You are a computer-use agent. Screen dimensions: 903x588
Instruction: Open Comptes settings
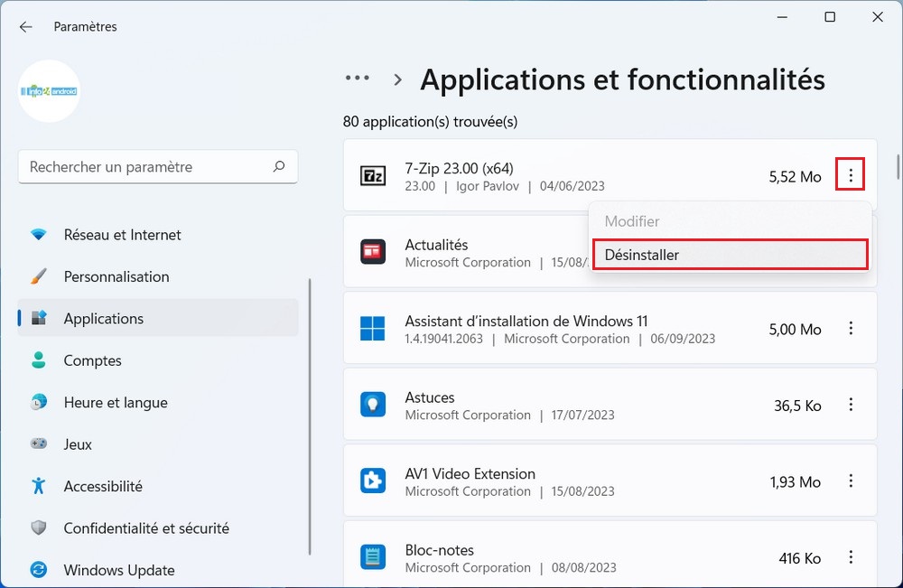pyautogui.click(x=158, y=360)
